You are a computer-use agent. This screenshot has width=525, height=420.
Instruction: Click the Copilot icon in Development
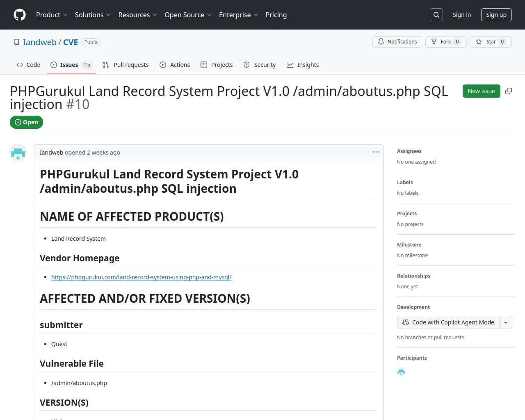click(406, 322)
